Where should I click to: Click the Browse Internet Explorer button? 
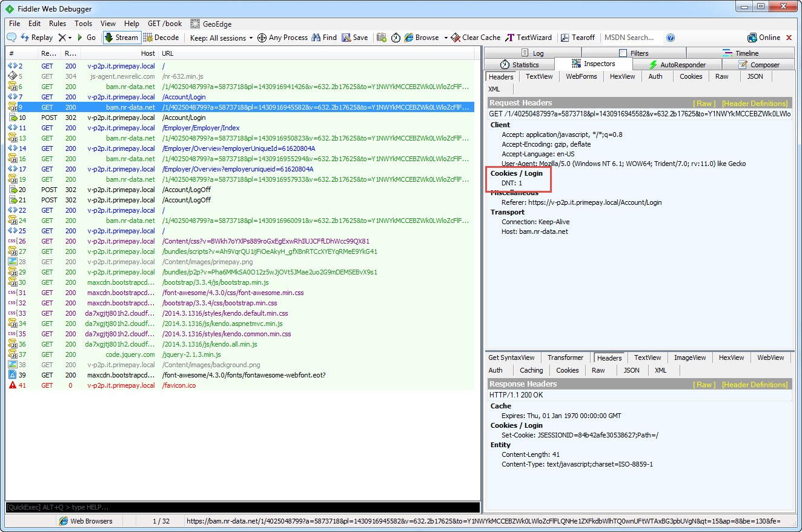coord(422,38)
